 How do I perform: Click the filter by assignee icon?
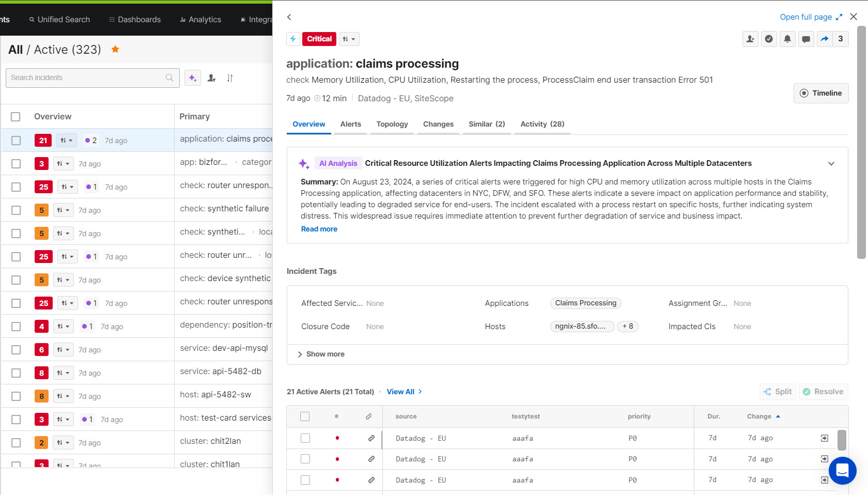(211, 78)
